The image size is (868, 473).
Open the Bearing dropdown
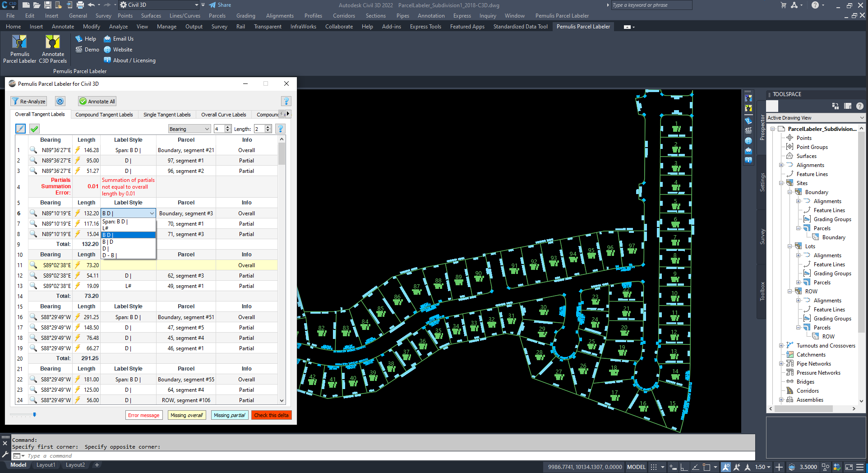189,129
